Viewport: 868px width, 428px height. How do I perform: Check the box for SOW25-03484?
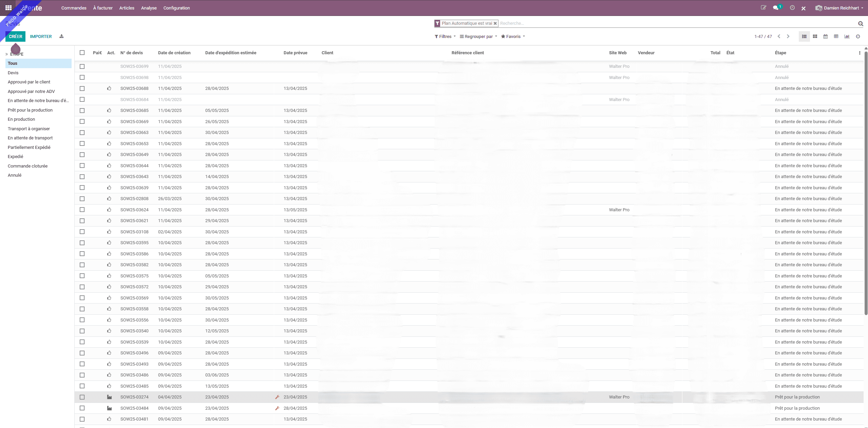point(82,408)
